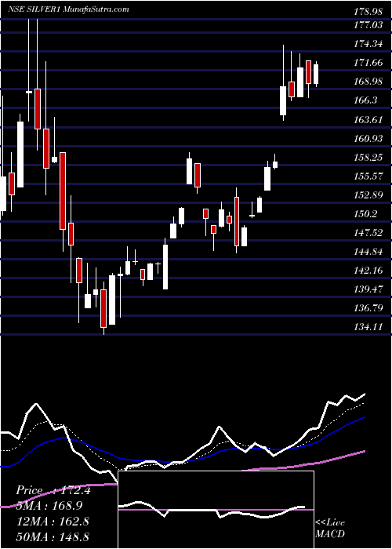Click the Price : 172.4 readout
Image resolution: width=392 pixels, height=549 pixels.
pos(53,490)
